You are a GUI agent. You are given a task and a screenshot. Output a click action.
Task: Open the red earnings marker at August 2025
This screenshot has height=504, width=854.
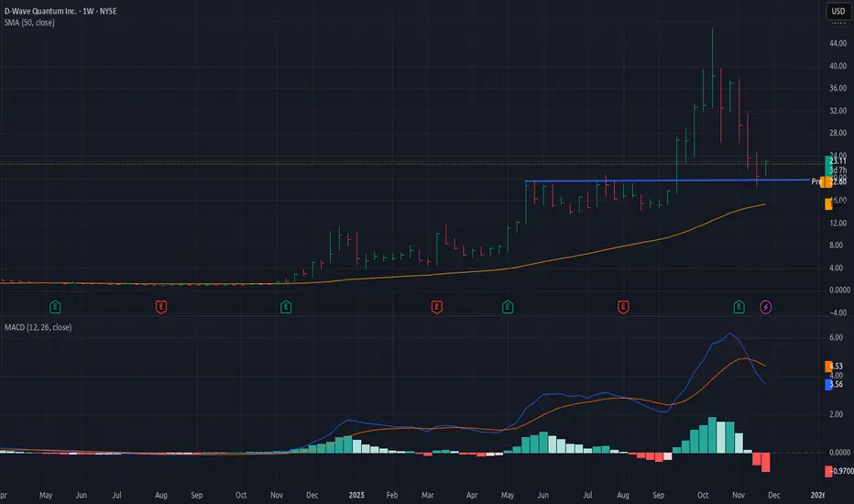[x=624, y=307]
